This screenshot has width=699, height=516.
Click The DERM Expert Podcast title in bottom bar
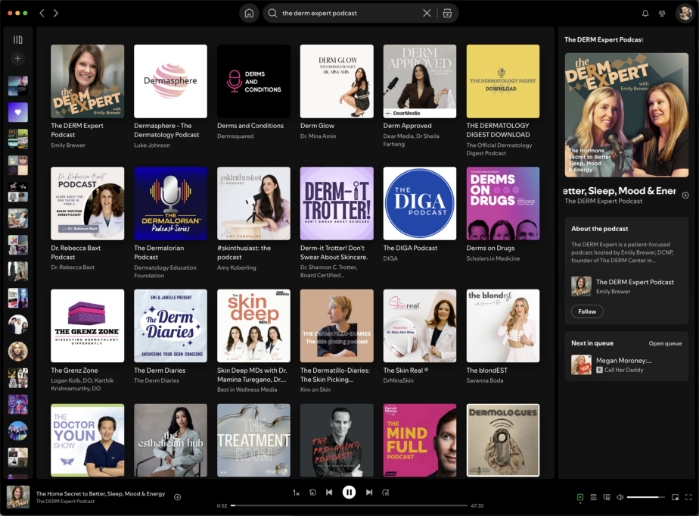65,501
